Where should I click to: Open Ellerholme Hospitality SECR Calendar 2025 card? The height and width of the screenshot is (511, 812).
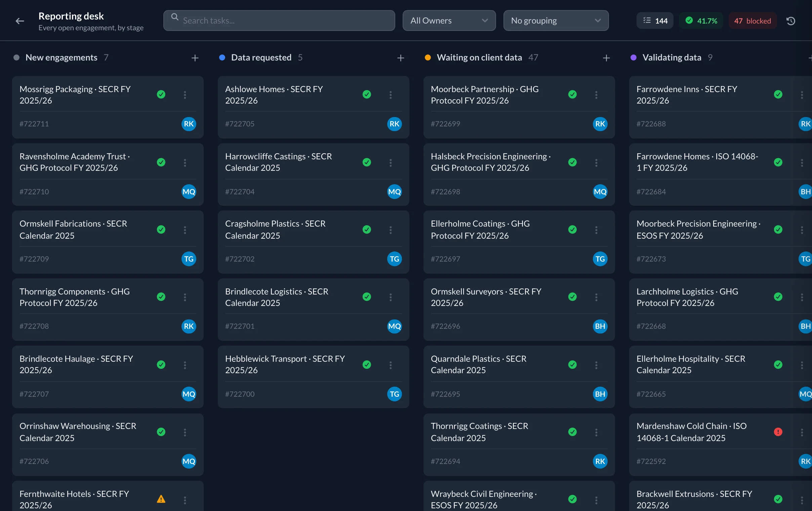[721, 377]
